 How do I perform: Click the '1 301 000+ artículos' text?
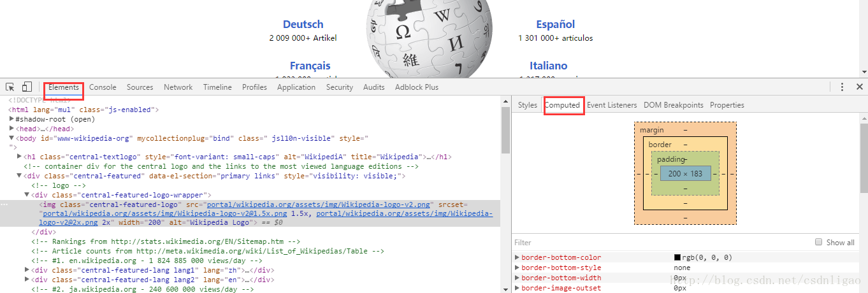point(556,38)
